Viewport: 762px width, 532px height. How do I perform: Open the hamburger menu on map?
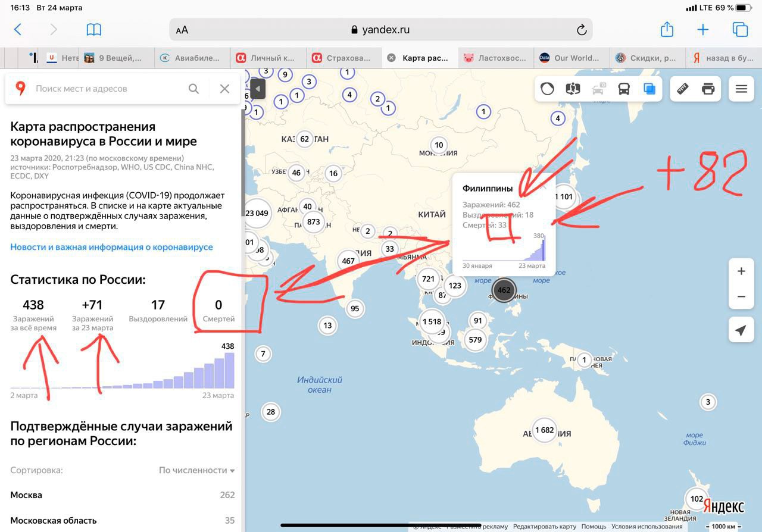pyautogui.click(x=741, y=89)
